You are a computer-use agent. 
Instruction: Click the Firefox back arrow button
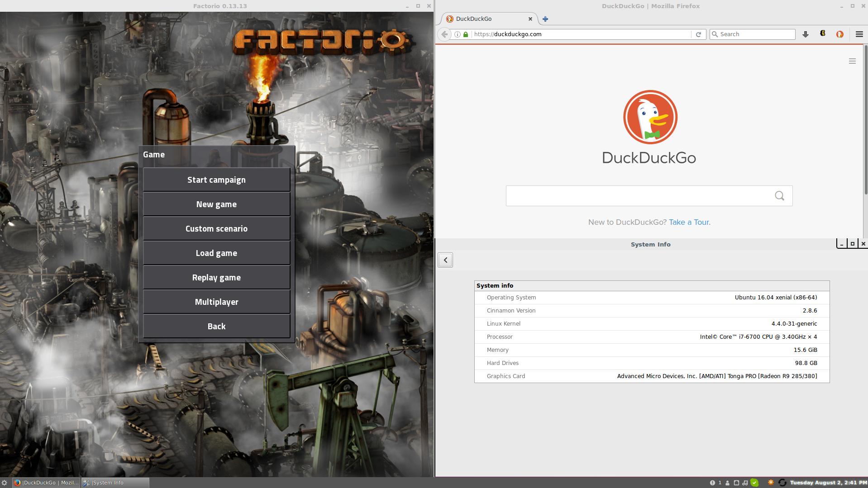tap(444, 34)
